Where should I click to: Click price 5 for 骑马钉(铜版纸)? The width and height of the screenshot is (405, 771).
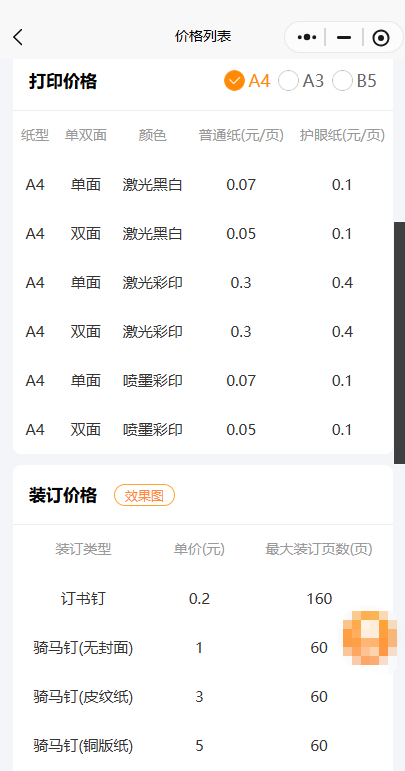pyautogui.click(x=199, y=746)
